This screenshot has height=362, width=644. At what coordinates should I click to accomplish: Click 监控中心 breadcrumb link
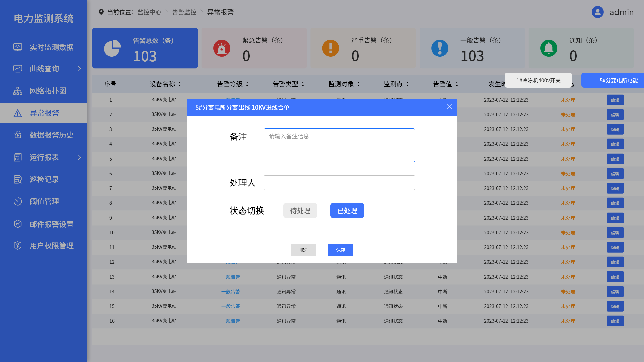(x=149, y=12)
